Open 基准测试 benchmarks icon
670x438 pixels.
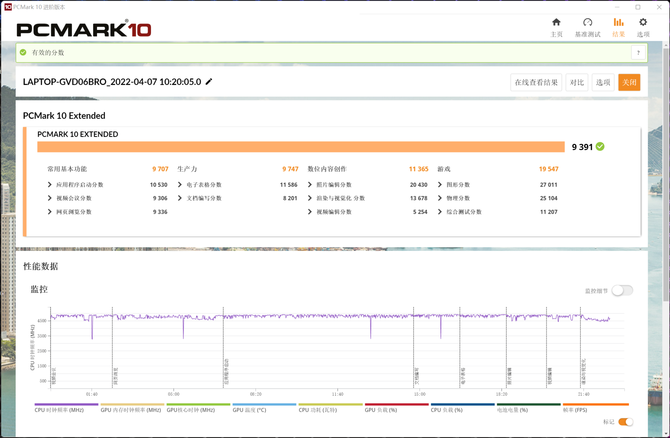tap(588, 22)
